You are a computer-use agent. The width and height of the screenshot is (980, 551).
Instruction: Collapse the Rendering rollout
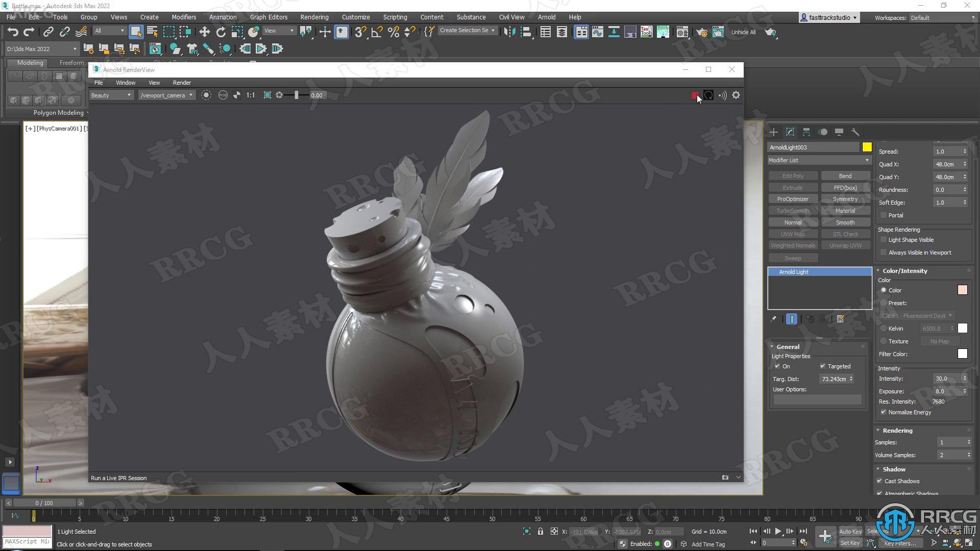click(897, 431)
